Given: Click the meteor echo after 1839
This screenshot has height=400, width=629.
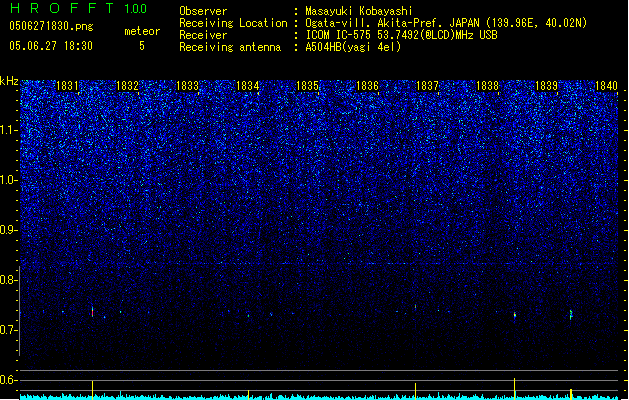Looking at the screenshot, I should [x=571, y=315].
